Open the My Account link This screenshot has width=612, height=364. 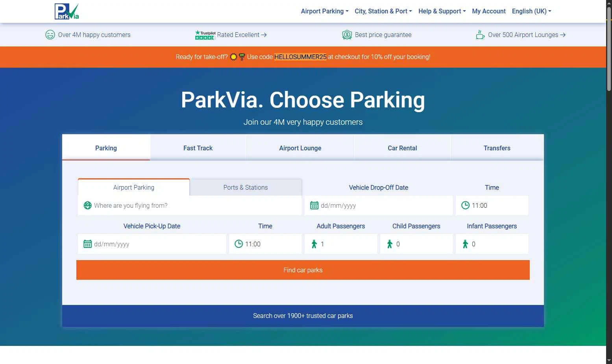pos(489,11)
